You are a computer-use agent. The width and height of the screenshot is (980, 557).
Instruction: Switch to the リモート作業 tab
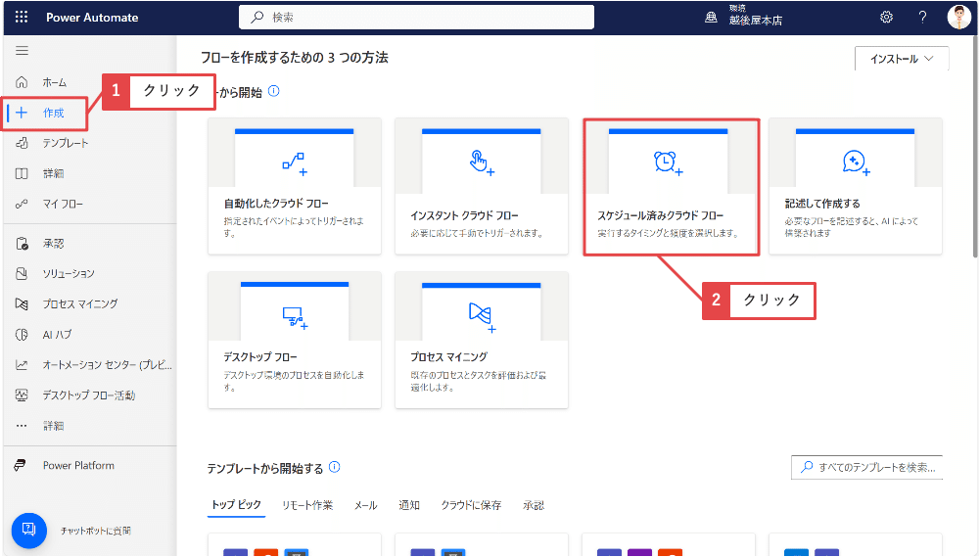[x=307, y=505]
